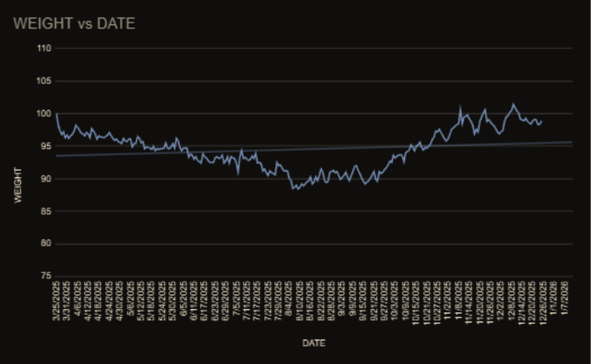Screen dimensions: 591x364
Task: Select the 9/27/2025 date label
Action: tap(384, 301)
